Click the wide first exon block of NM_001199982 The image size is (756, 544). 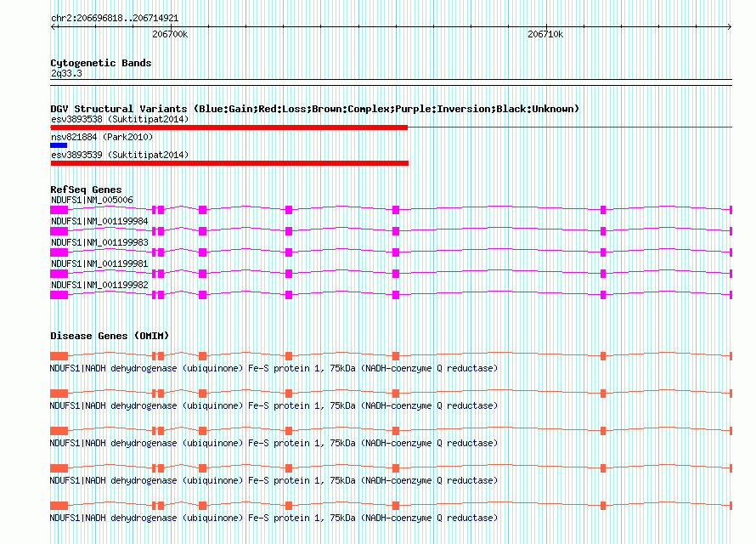click(59, 295)
